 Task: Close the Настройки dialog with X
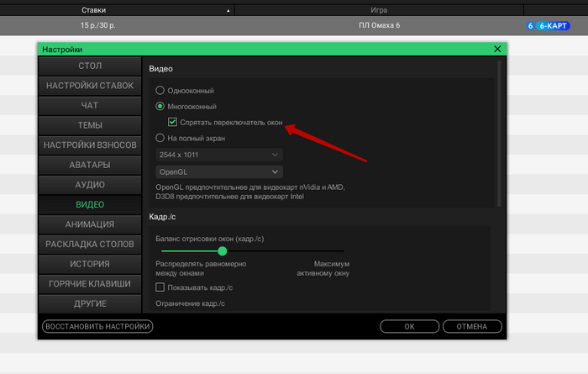(x=497, y=49)
